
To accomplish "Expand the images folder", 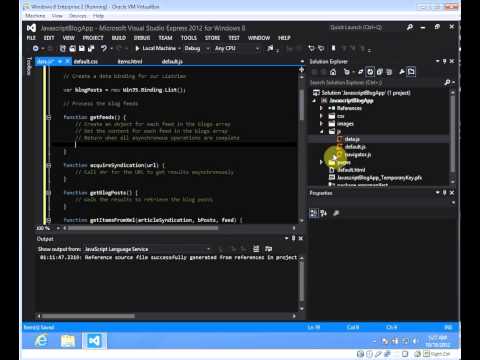I will pyautogui.click(x=321, y=124).
